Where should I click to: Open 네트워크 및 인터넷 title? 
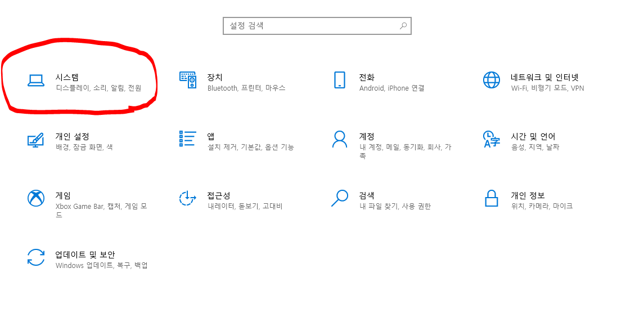point(544,77)
